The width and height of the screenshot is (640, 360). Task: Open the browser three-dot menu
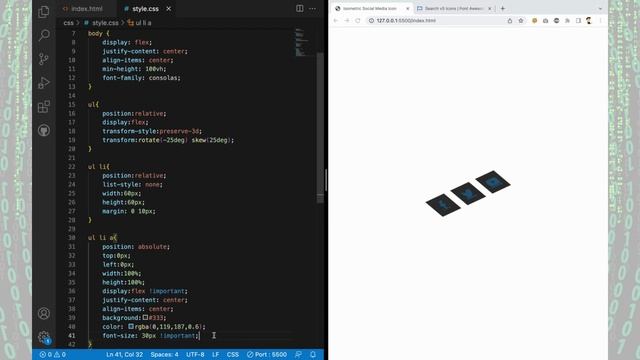600,20
